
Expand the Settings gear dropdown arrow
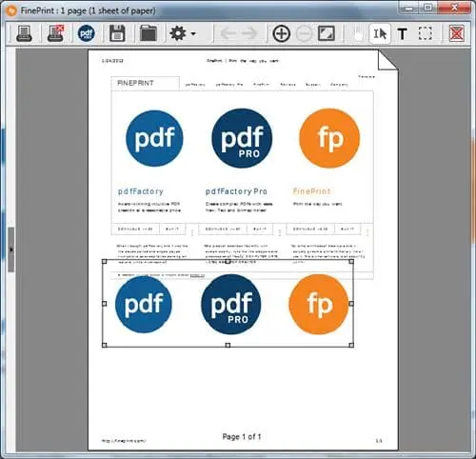193,33
